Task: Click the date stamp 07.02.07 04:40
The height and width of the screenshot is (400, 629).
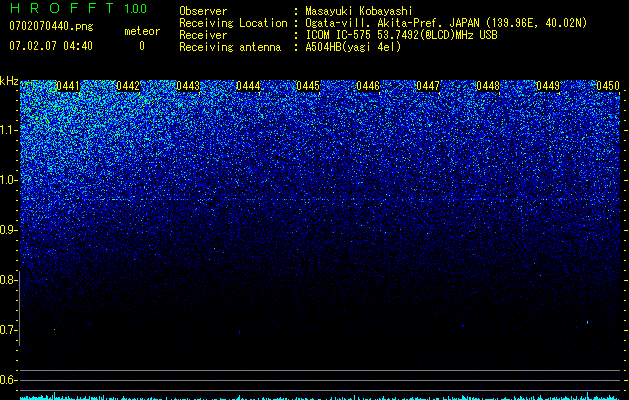Action: 51,46
